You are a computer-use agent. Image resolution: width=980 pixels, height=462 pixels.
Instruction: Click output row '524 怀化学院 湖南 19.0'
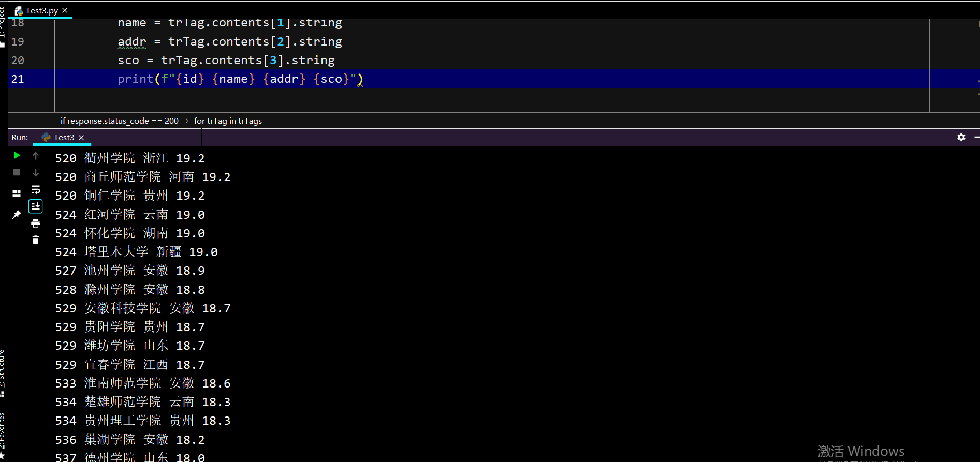(130, 233)
